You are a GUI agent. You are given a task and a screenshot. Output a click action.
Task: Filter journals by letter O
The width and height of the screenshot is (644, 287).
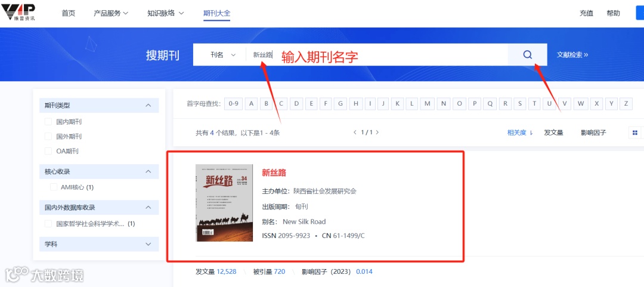coord(459,104)
